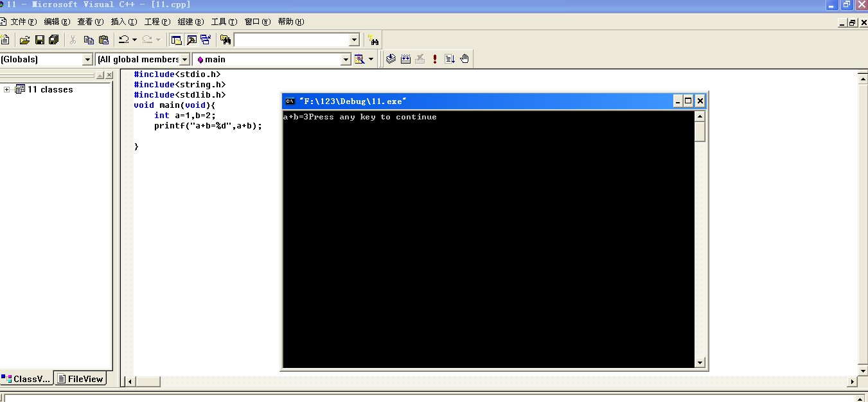Viewport: 868px width, 402px height.
Task: Click the WizardBar actions wand icon
Action: pyautogui.click(x=360, y=59)
